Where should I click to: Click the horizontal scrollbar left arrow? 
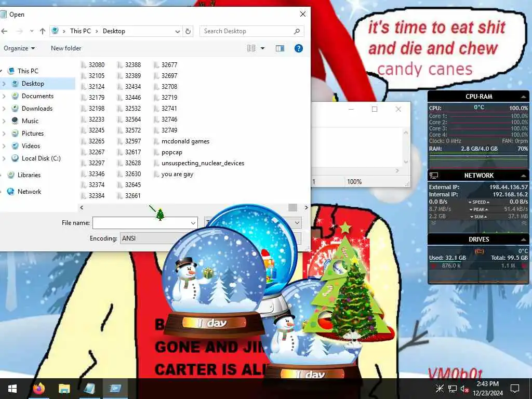click(82, 207)
